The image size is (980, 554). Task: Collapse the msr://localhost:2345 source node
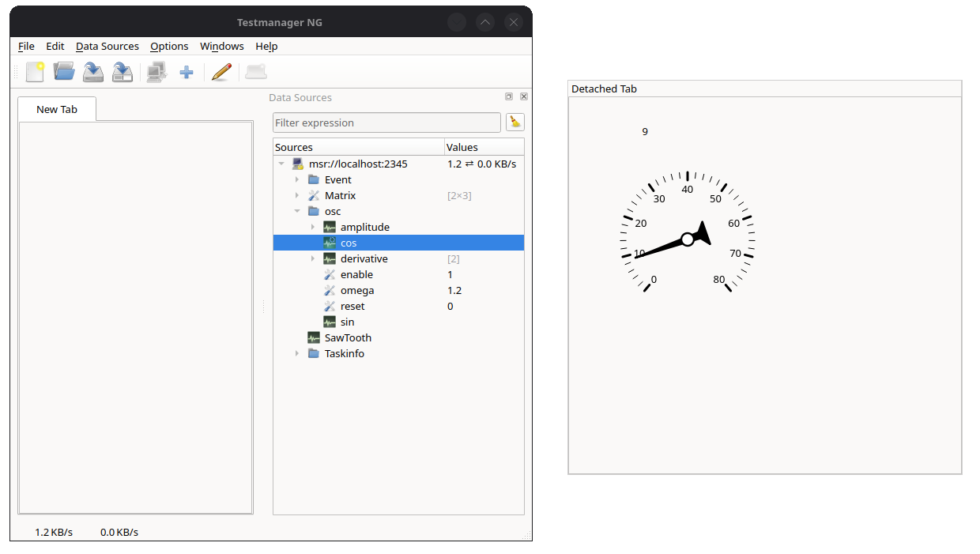[x=281, y=164]
